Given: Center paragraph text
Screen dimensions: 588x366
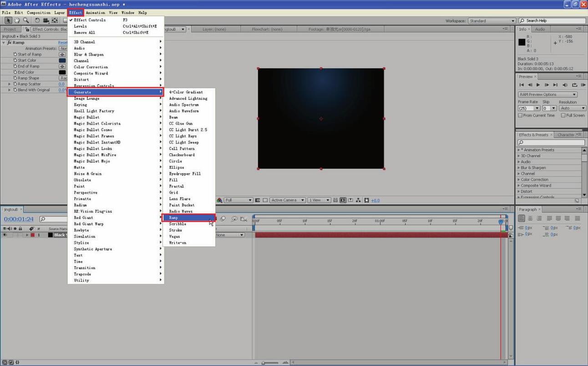Looking at the screenshot, I should point(530,219).
